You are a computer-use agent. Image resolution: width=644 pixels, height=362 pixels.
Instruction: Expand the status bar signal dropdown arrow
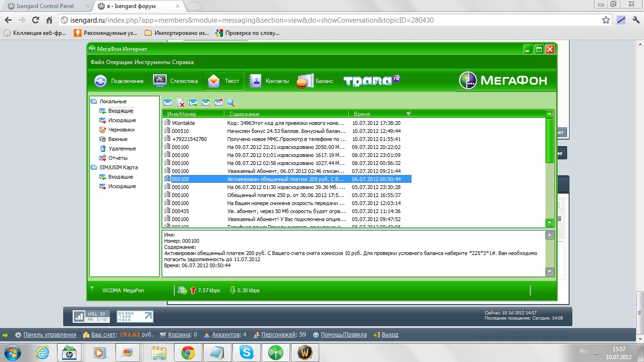92,289
